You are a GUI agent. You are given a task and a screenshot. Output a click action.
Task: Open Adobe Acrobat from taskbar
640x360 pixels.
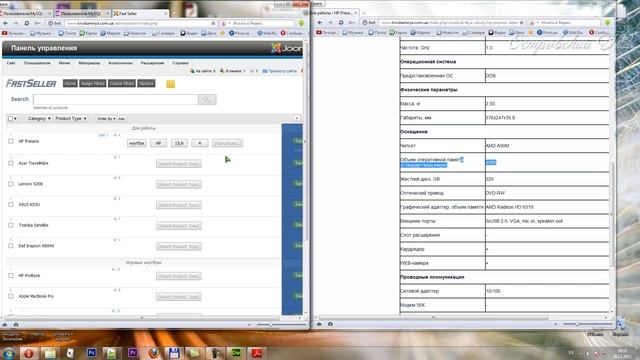pos(256,353)
